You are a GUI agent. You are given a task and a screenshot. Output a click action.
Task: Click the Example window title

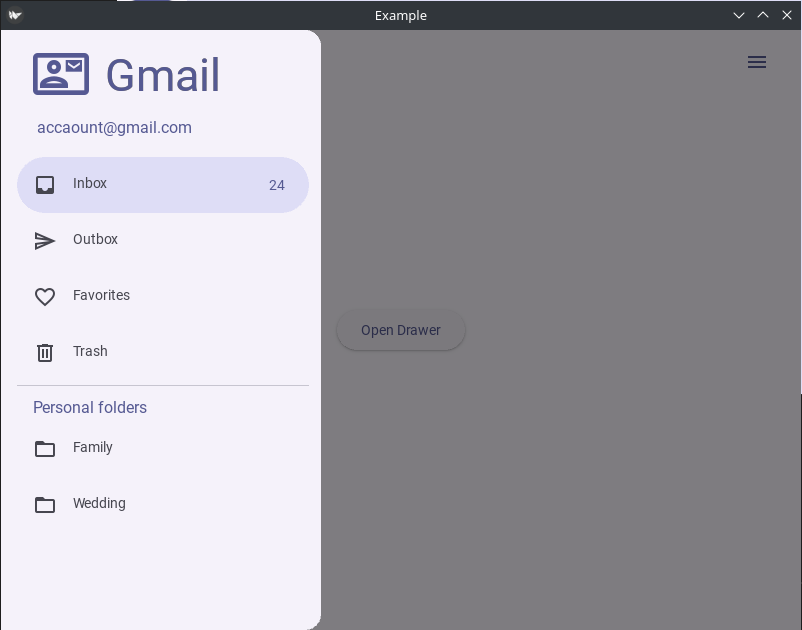coord(401,15)
